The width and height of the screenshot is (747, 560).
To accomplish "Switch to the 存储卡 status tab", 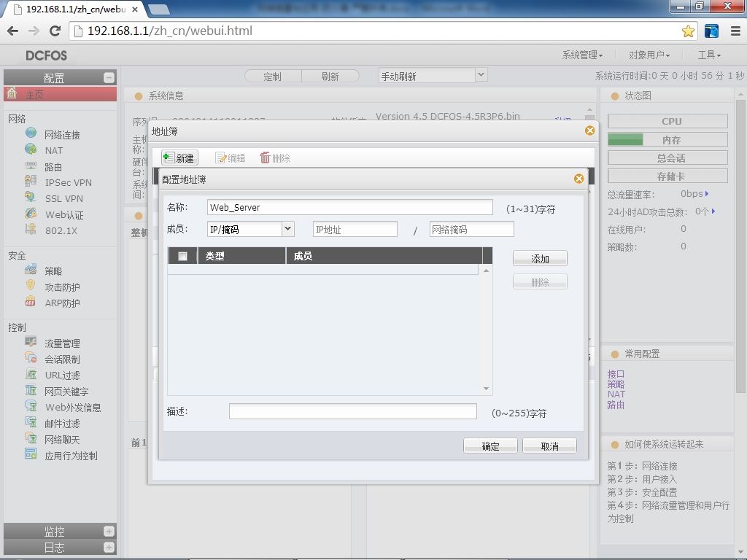I will (x=667, y=176).
